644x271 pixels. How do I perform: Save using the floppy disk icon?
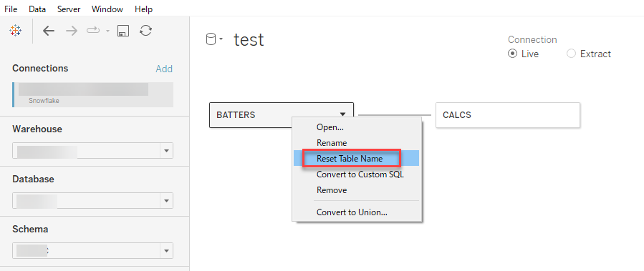122,31
